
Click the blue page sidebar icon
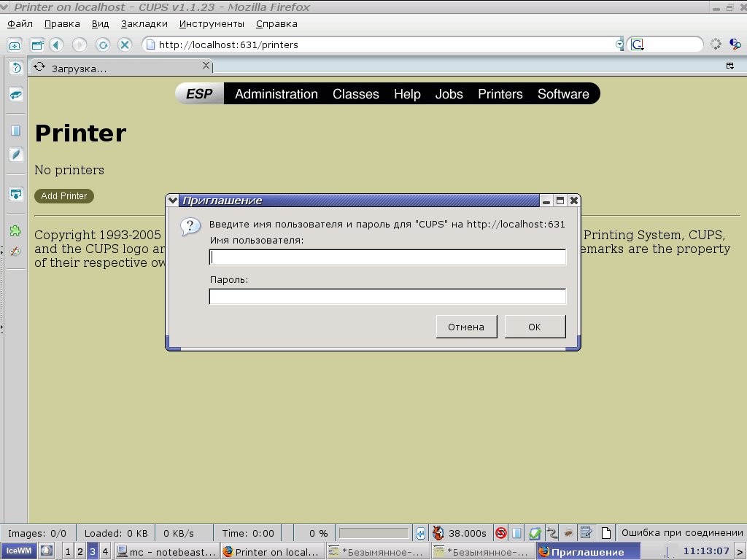(16, 131)
